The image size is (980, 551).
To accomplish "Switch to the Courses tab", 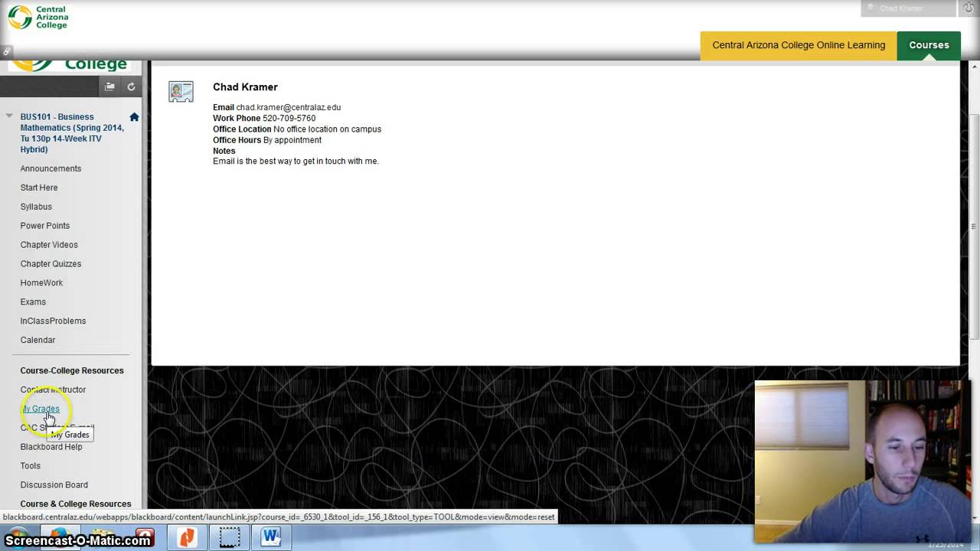I will pyautogui.click(x=929, y=45).
